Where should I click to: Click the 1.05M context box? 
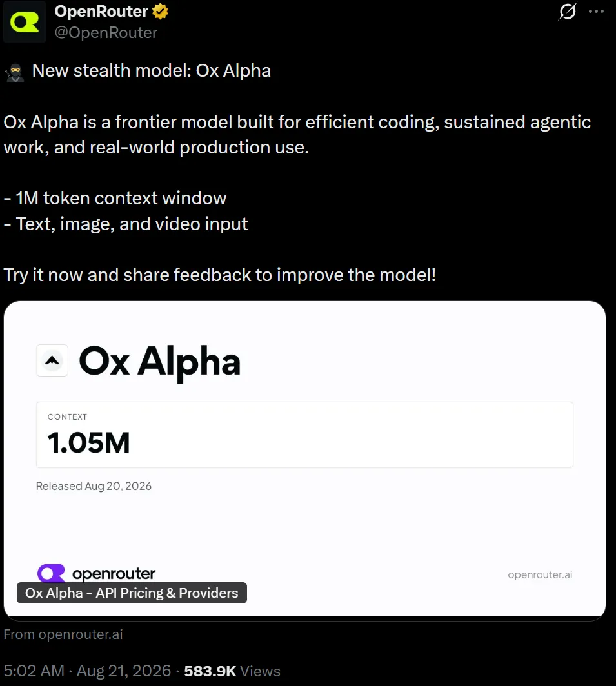pyautogui.click(x=304, y=435)
